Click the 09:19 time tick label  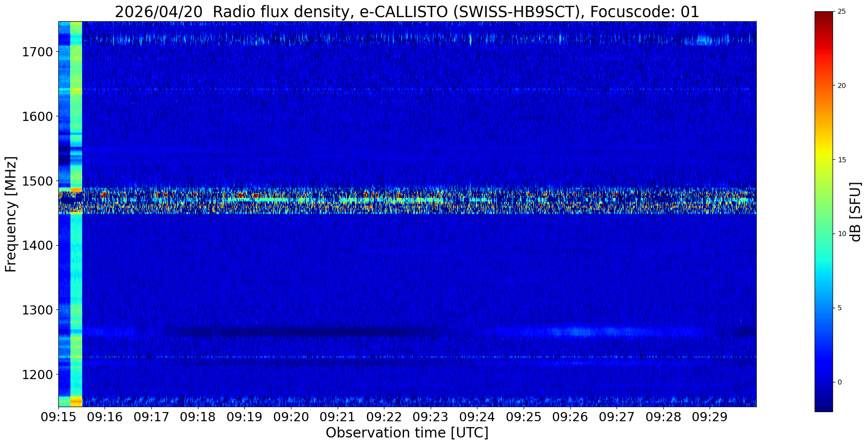(245, 417)
